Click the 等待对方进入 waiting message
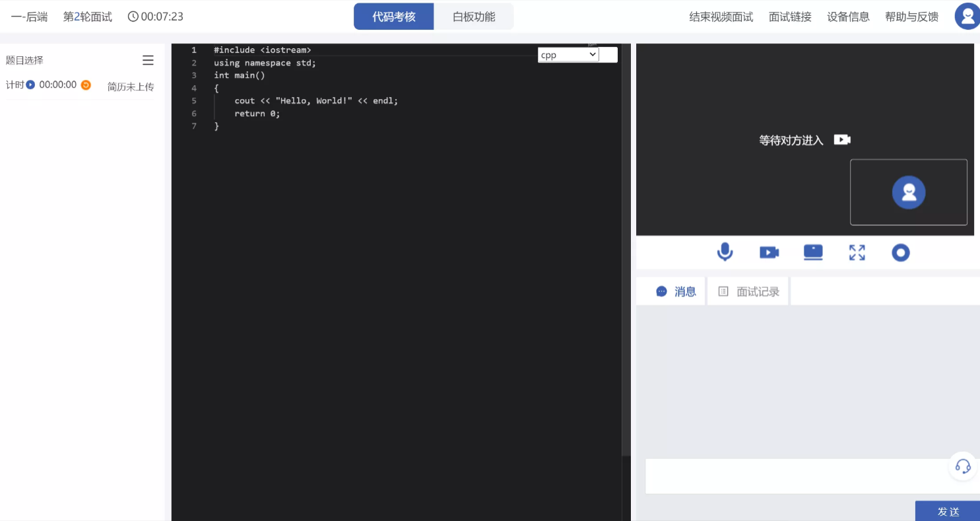Screen dimensions: 980x521 791,140
